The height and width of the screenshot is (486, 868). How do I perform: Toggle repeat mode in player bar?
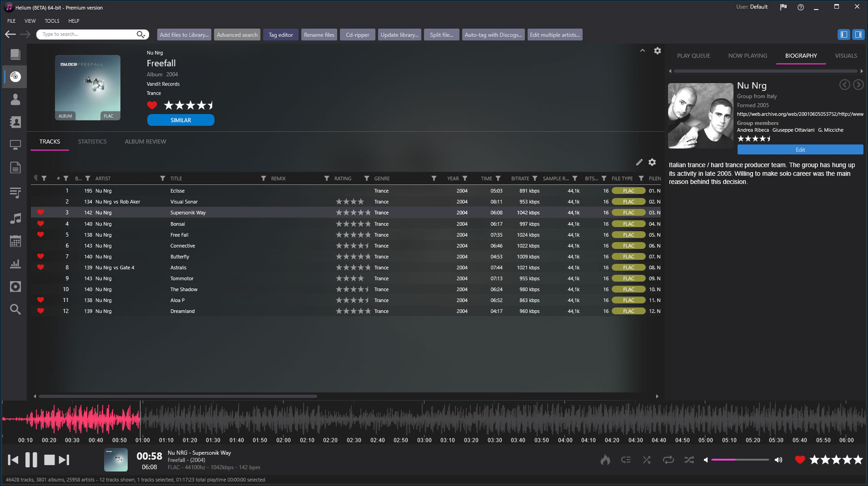click(668, 460)
